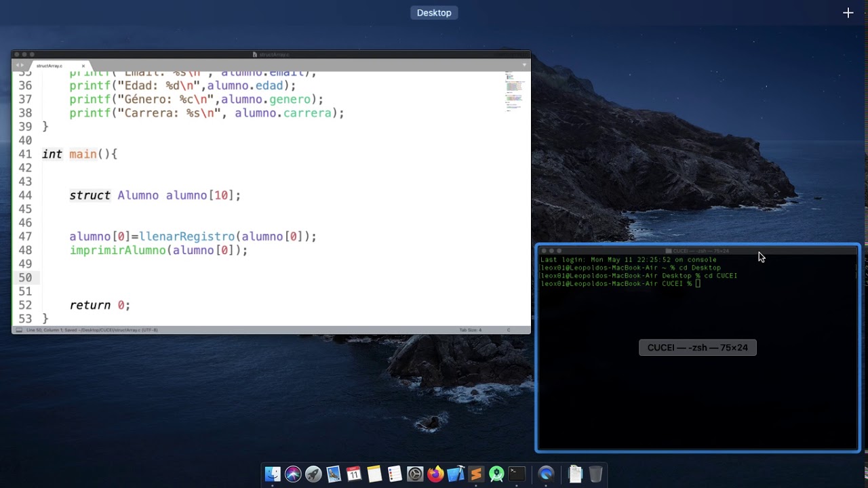Image resolution: width=868 pixels, height=488 pixels.
Task: Open Launchpad rocket icon in Dock
Action: (313, 474)
